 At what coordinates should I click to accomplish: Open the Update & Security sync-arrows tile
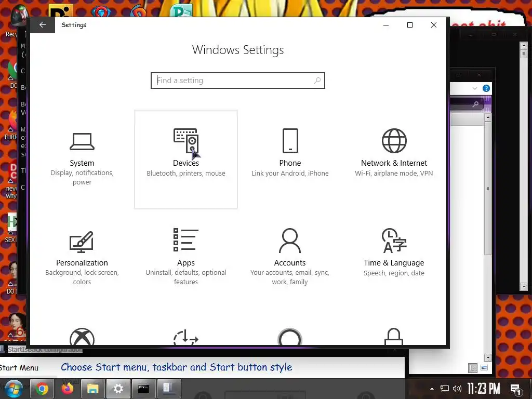coord(186,337)
